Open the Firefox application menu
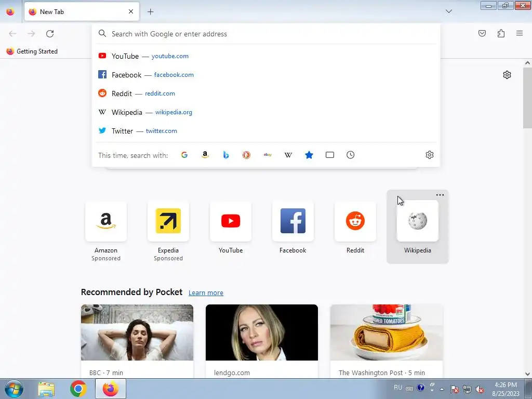 [x=520, y=33]
